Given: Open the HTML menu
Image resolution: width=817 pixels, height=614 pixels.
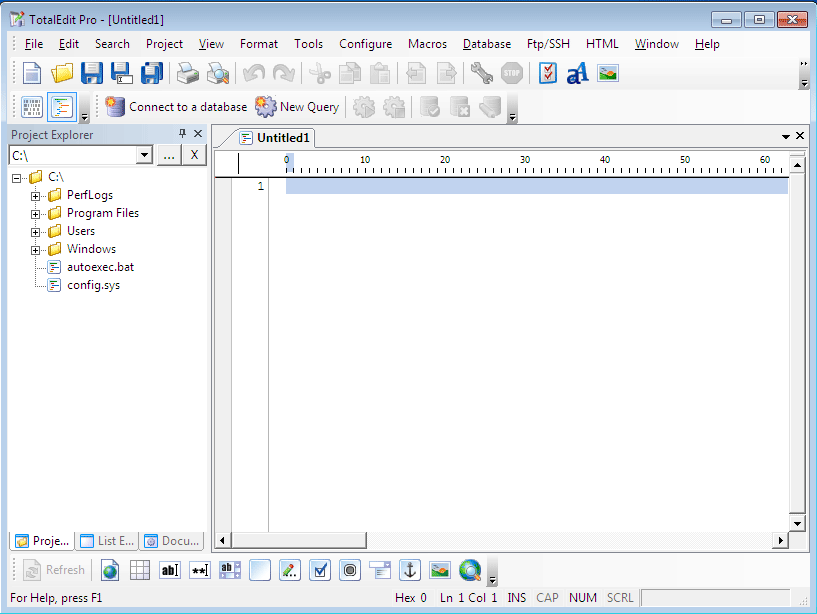Looking at the screenshot, I should 602,44.
